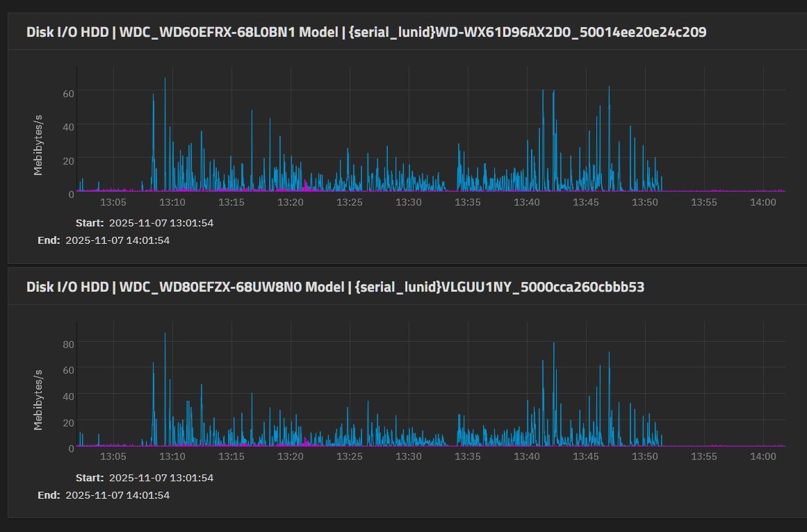
Task: Click the 60 y-axis value on WD60EFRX chart
Action: click(x=70, y=92)
